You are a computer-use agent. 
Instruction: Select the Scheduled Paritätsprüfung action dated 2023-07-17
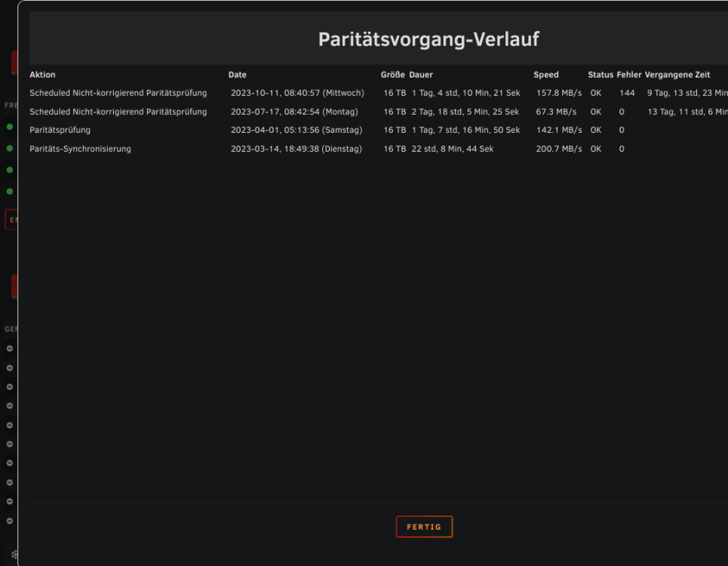click(118, 112)
